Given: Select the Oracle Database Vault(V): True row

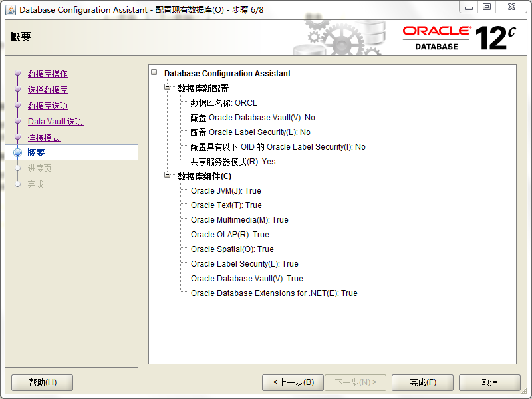Looking at the screenshot, I should pyautogui.click(x=247, y=278).
